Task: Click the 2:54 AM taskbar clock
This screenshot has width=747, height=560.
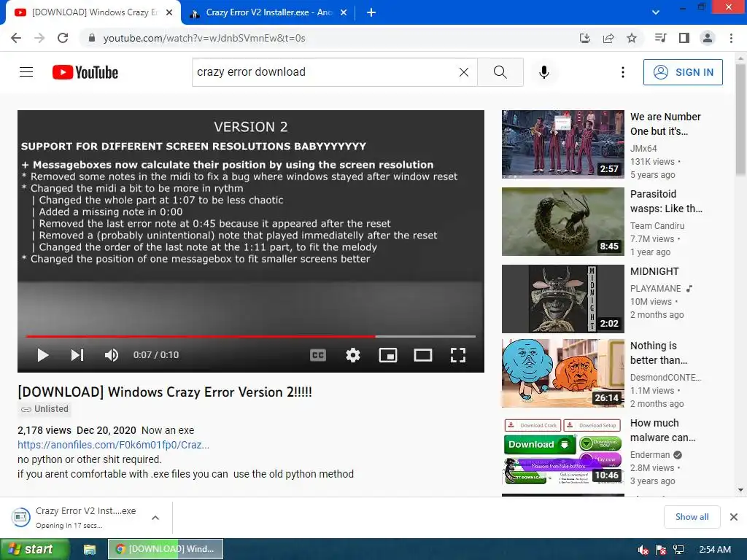Action: [715, 550]
